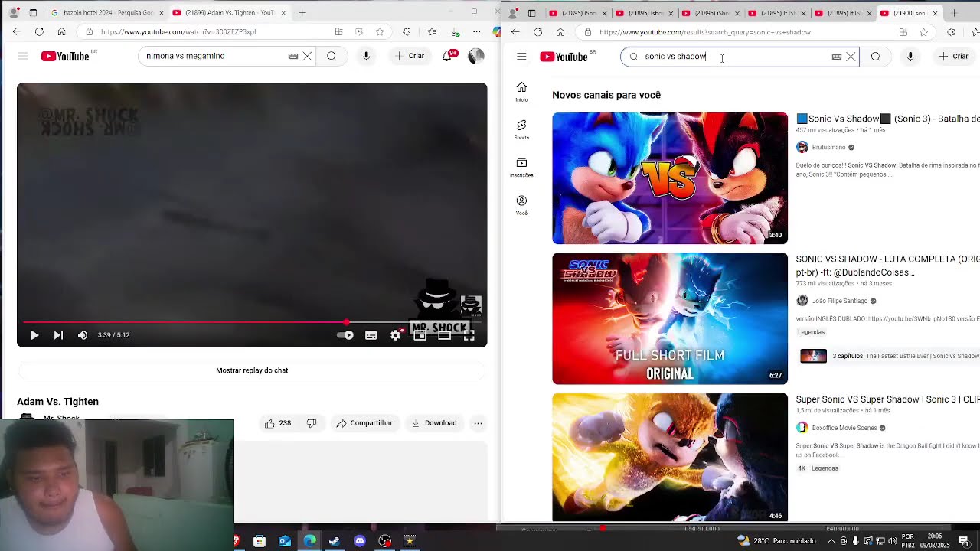Clear the 'nimona vs megamind' search text
980x551 pixels.
pyautogui.click(x=307, y=56)
